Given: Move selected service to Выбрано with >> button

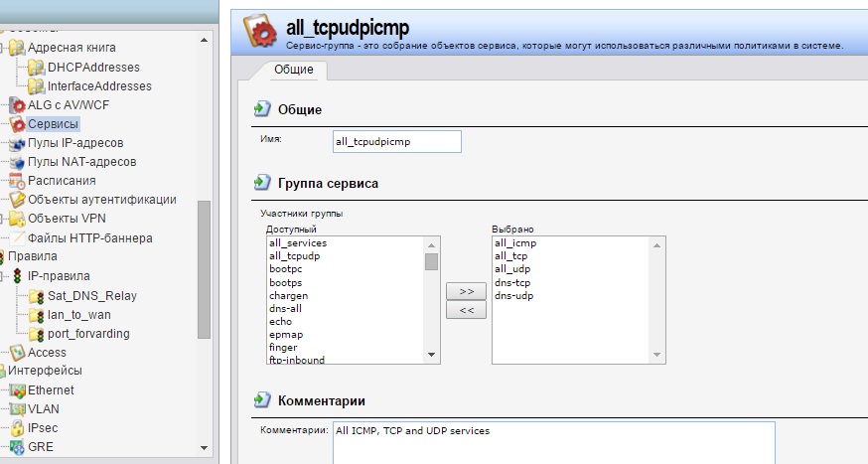Looking at the screenshot, I should [466, 291].
